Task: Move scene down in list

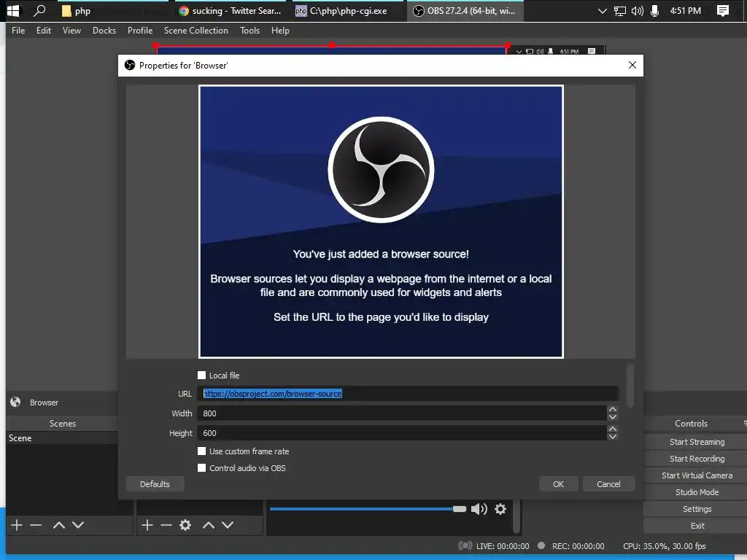Action: coord(78,525)
